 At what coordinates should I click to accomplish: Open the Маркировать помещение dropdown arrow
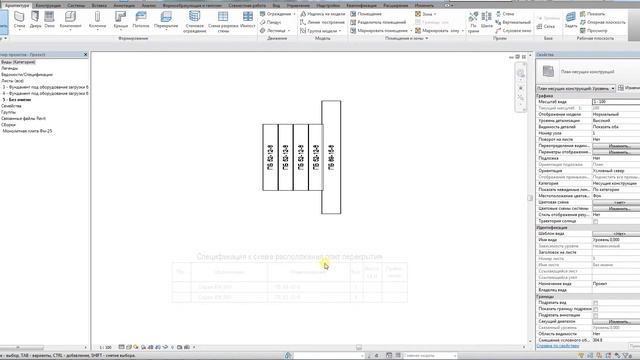pos(411,31)
